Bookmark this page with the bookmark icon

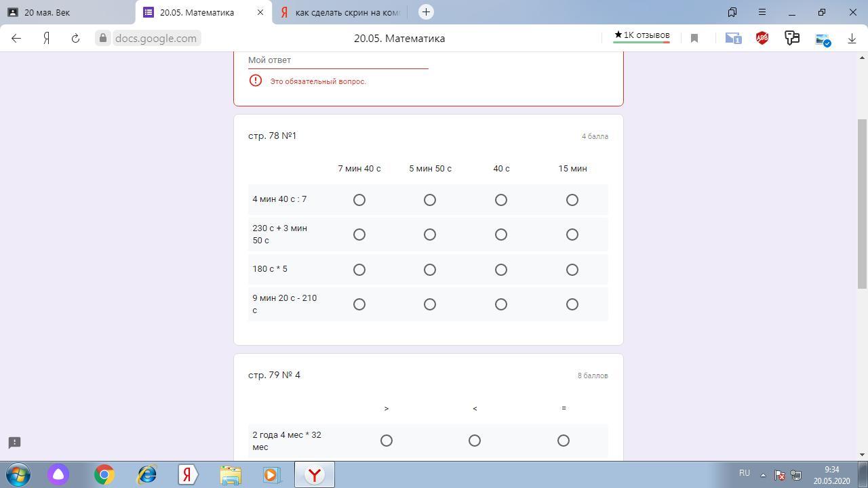click(x=694, y=39)
